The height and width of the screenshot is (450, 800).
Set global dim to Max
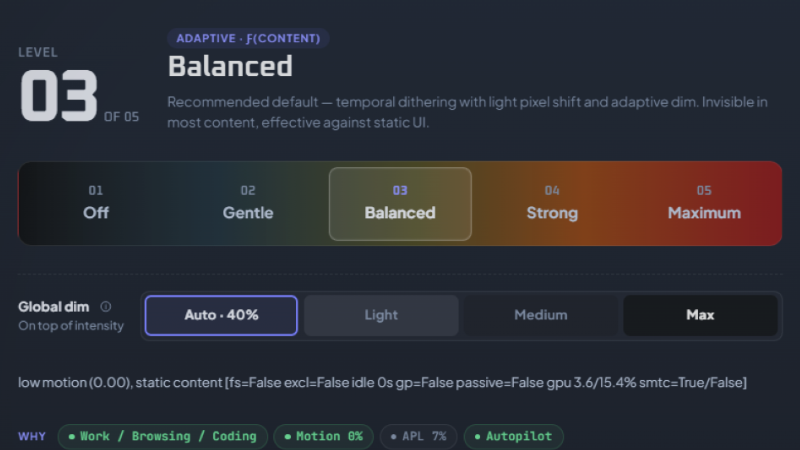click(x=700, y=315)
